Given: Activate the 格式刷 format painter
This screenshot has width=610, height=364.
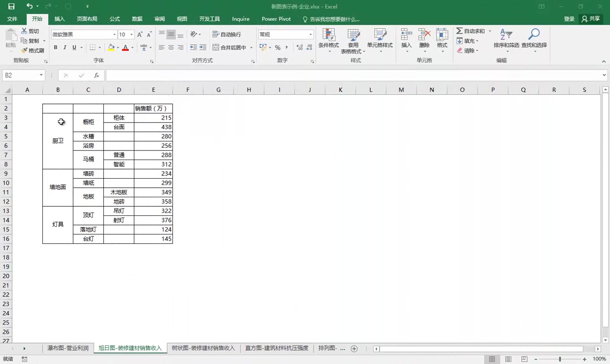Looking at the screenshot, I should [32, 51].
